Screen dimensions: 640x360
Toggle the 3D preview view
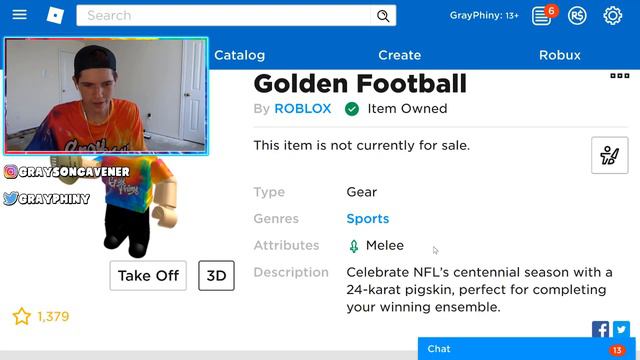(x=216, y=276)
